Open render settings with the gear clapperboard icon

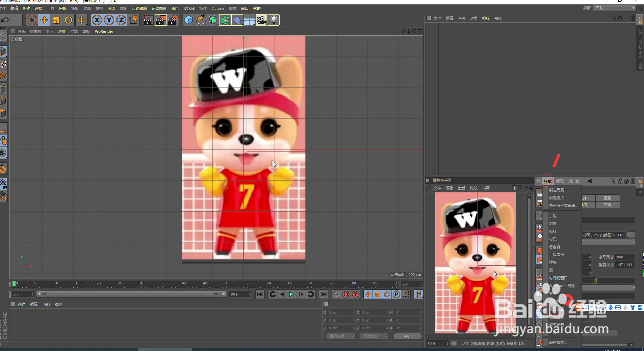pyautogui.click(x=173, y=20)
